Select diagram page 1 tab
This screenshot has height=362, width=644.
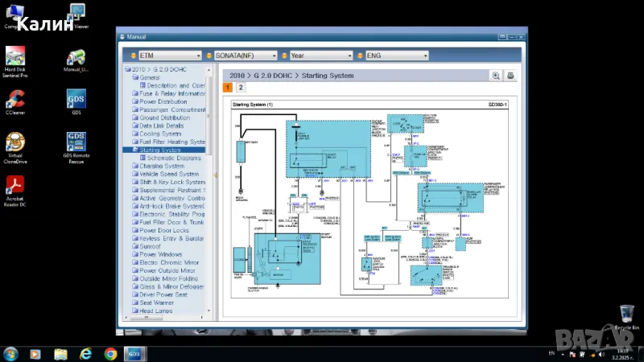tap(228, 88)
